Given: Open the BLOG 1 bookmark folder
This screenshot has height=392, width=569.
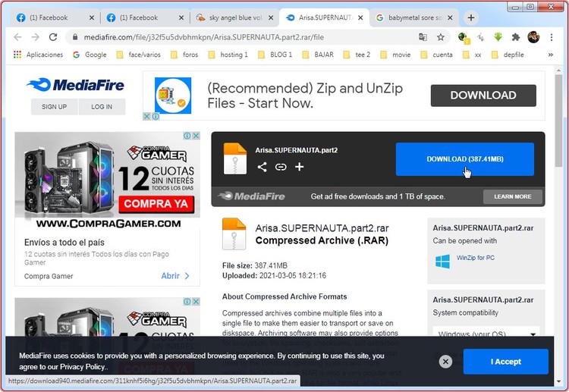Looking at the screenshot, I should pyautogui.click(x=275, y=55).
